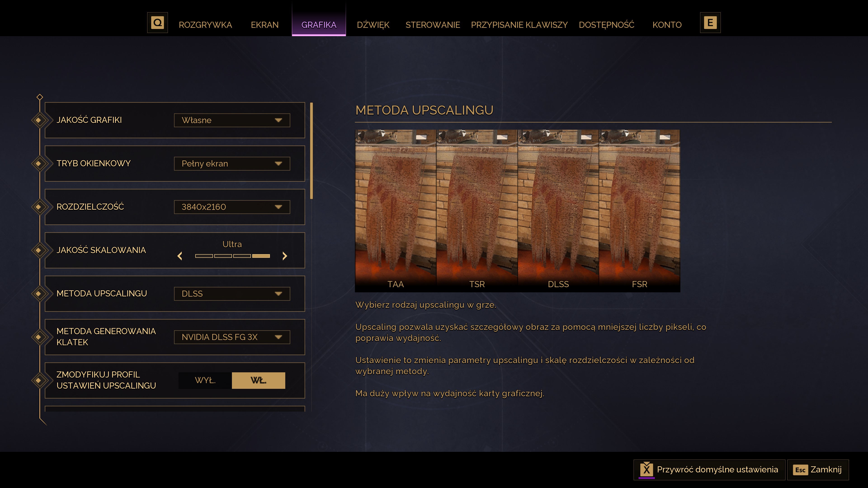This screenshot has width=868, height=488.
Task: Click the Jakość grafiki setting label
Action: [x=89, y=120]
